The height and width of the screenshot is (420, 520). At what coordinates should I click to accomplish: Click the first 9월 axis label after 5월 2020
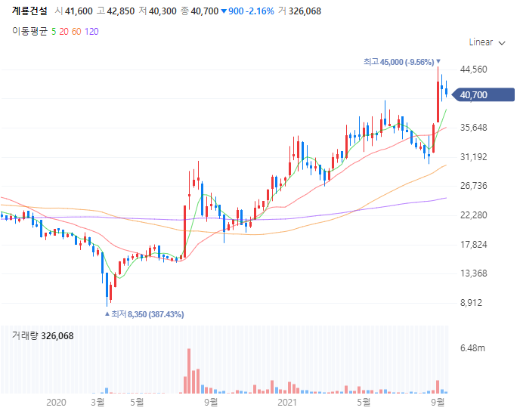[211, 403]
